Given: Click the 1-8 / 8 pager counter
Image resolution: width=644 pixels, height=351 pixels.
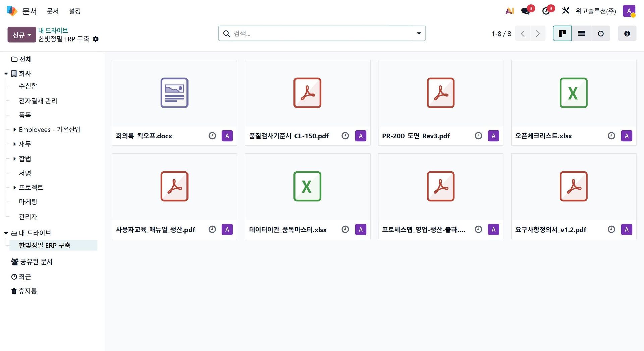Looking at the screenshot, I should 501,34.
